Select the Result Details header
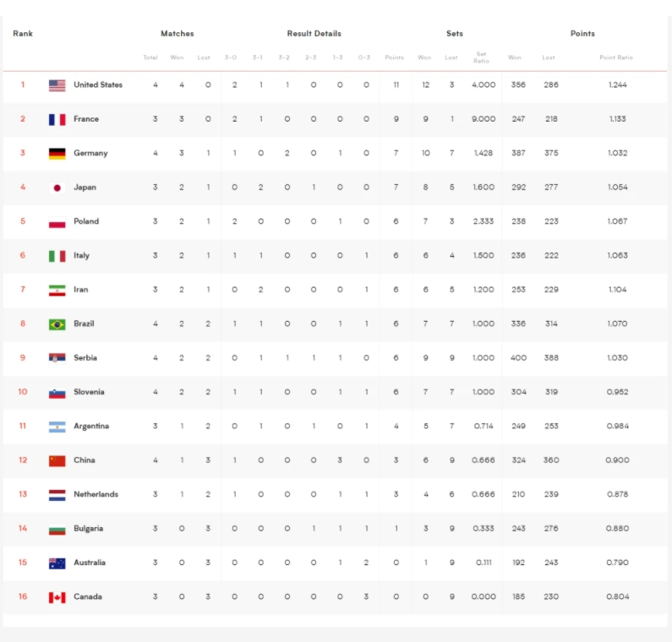This screenshot has height=642, width=672. tap(314, 34)
